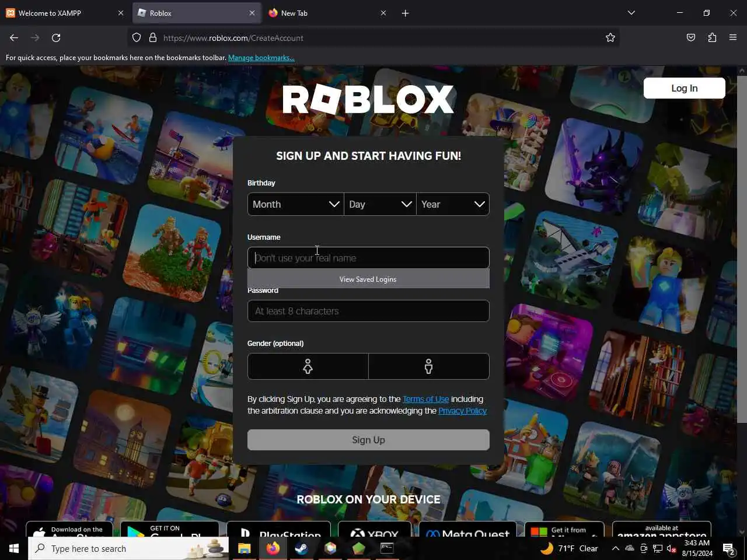Focus the Password input field
Image resolution: width=747 pixels, height=560 pixels.
point(368,311)
